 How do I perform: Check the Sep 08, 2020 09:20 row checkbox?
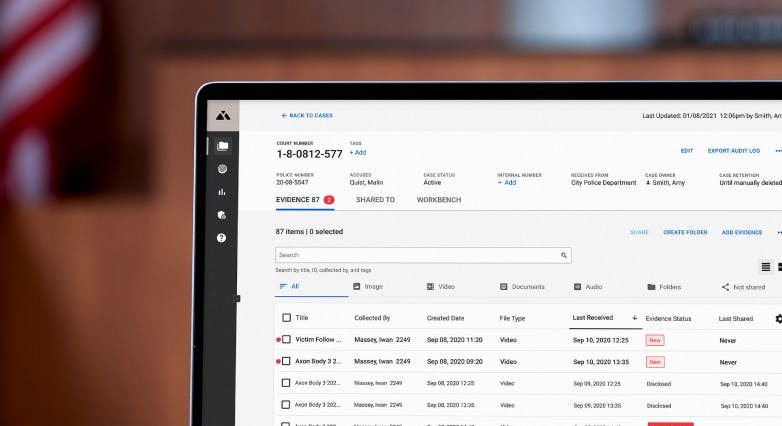click(286, 361)
